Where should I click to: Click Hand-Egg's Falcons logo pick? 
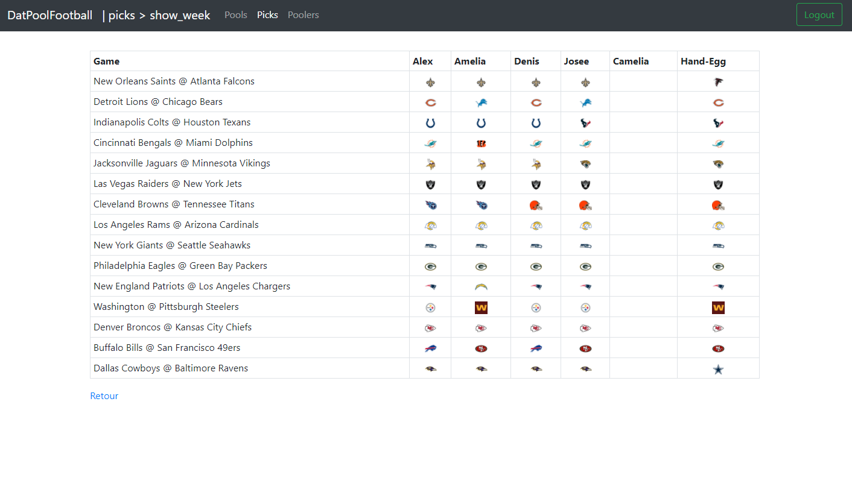click(718, 81)
